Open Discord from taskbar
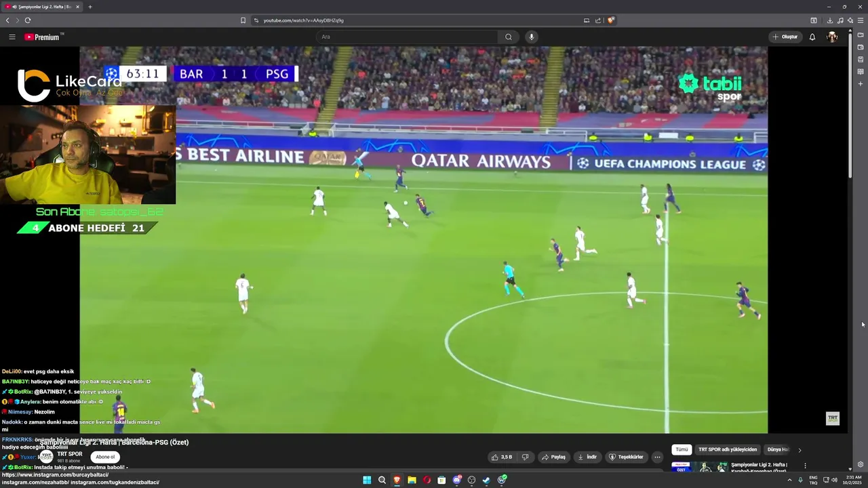Viewport: 868px width, 488px height. [457, 480]
